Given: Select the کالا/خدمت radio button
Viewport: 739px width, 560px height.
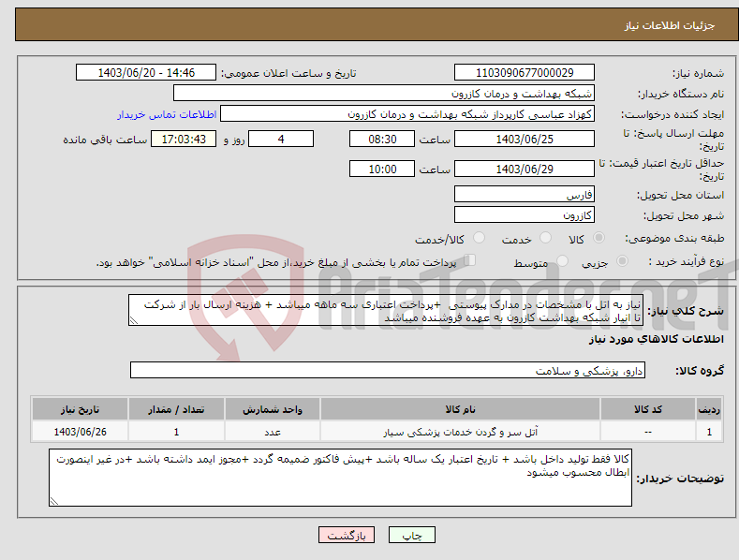Looking at the screenshot, I should [479, 238].
